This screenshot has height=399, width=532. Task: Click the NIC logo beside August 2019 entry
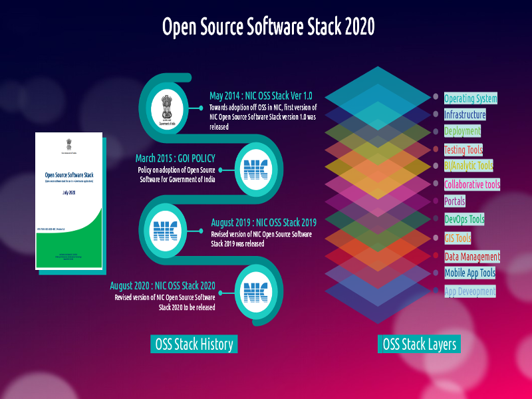(x=165, y=231)
